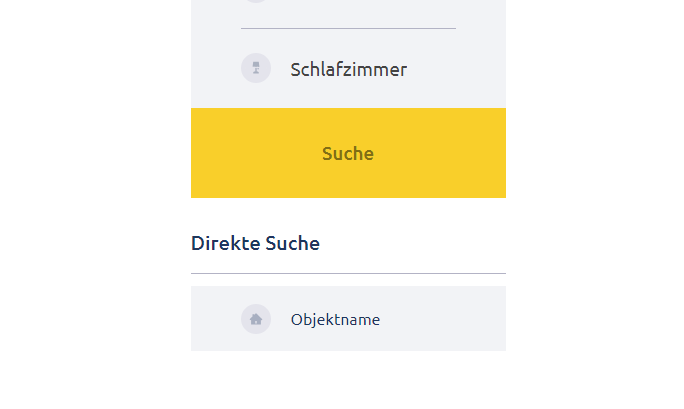This screenshot has height=409, width=684.
Task: Focus the Objektname input field
Action: (x=348, y=319)
